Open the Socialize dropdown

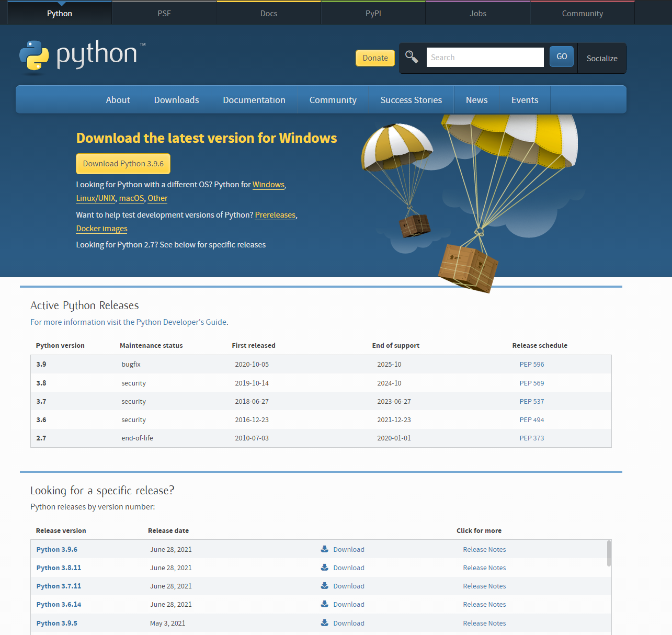click(x=602, y=58)
